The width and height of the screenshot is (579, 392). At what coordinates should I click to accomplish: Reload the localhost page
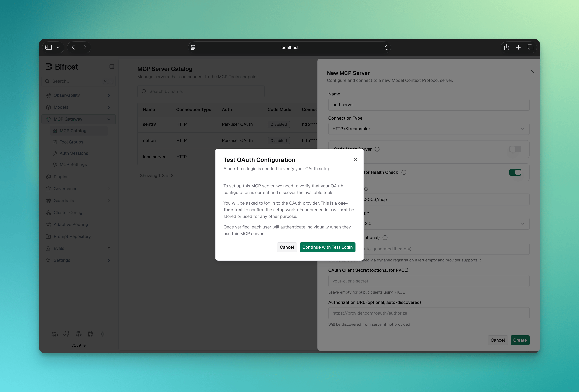coord(386,48)
